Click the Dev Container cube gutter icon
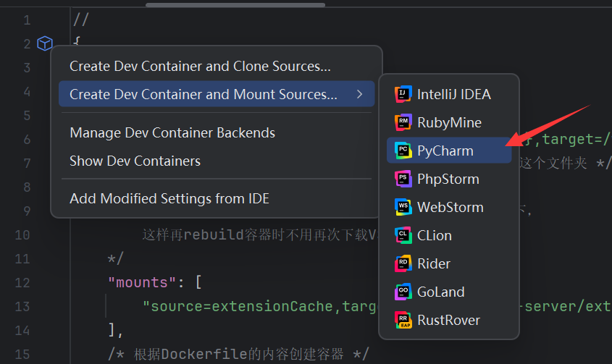Image resolution: width=612 pixels, height=364 pixels. (45, 43)
